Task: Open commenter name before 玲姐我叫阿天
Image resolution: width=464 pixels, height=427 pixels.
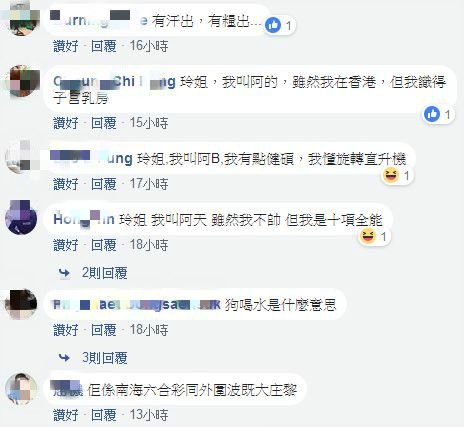Action: pyautogui.click(x=84, y=219)
